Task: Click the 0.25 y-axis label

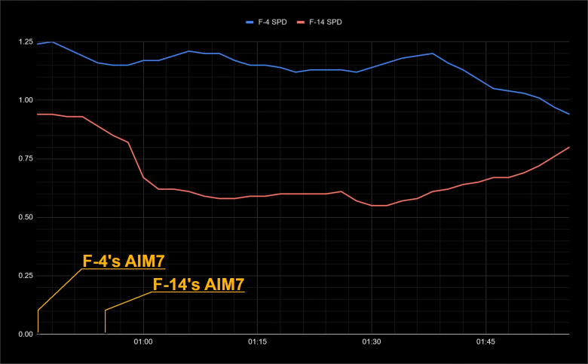Action: [24, 276]
